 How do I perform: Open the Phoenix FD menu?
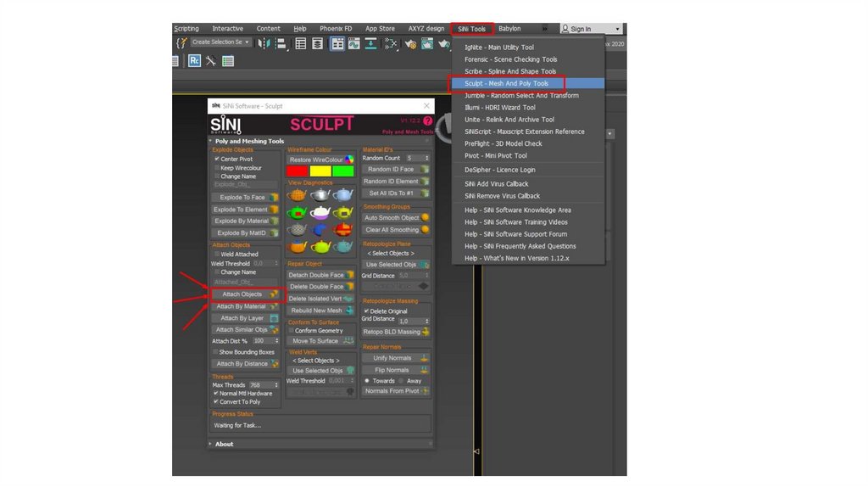click(336, 29)
